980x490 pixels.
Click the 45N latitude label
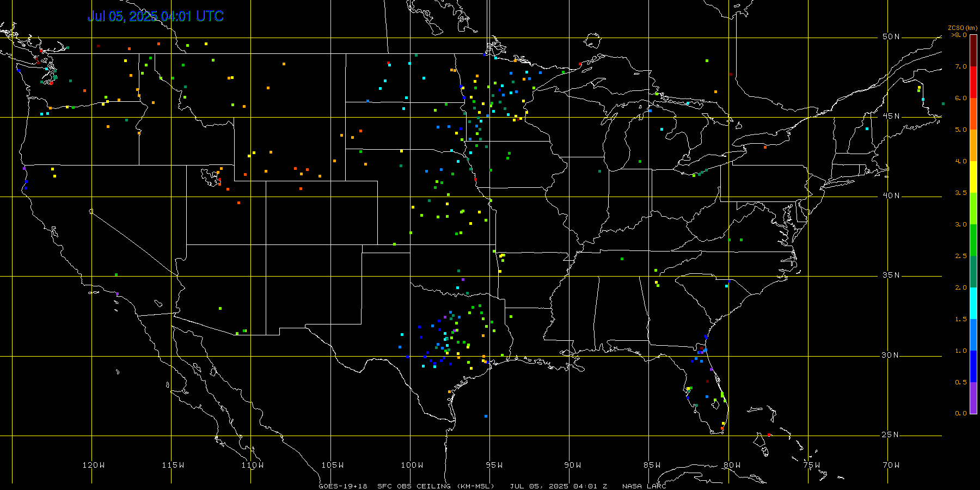891,116
